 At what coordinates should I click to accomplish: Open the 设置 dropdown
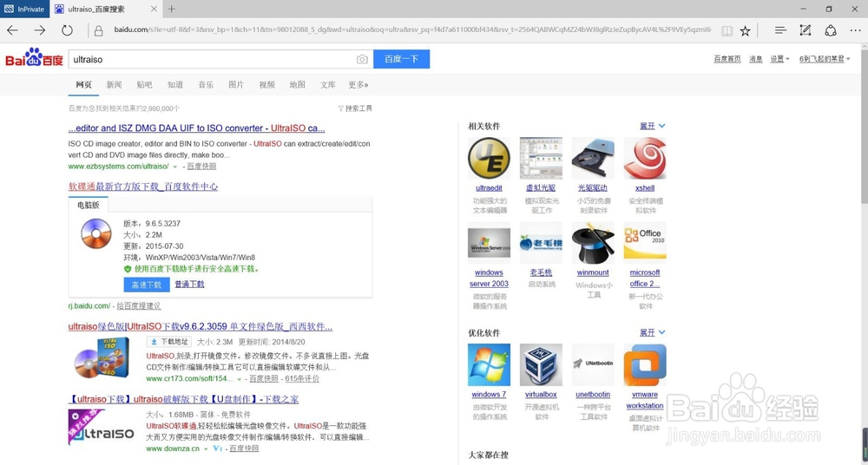(779, 59)
